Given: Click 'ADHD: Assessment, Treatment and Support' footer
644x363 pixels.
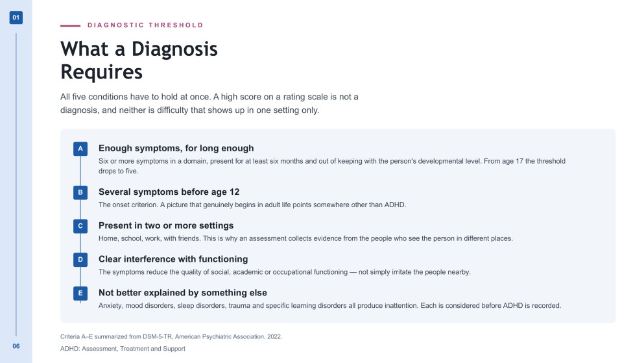Looking at the screenshot, I should click(123, 349).
